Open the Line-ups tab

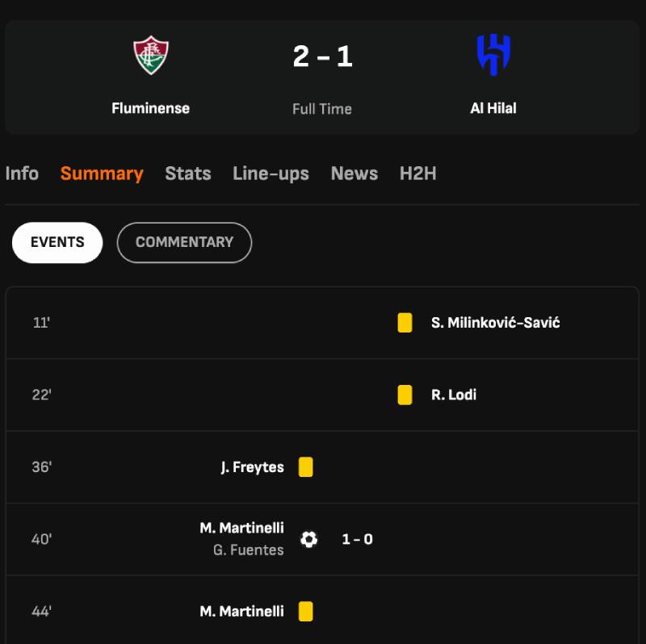[271, 174]
